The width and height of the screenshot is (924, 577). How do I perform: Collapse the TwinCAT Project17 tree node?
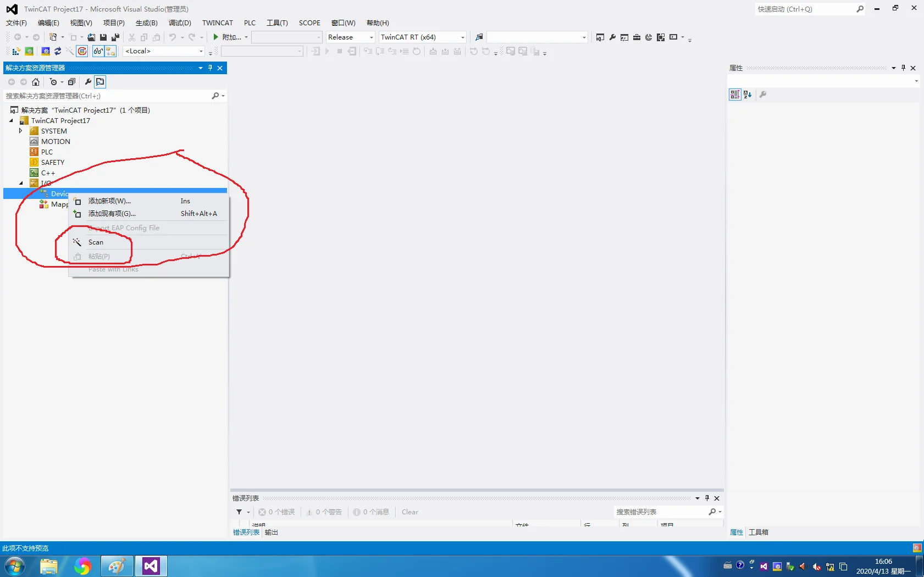[11, 120]
